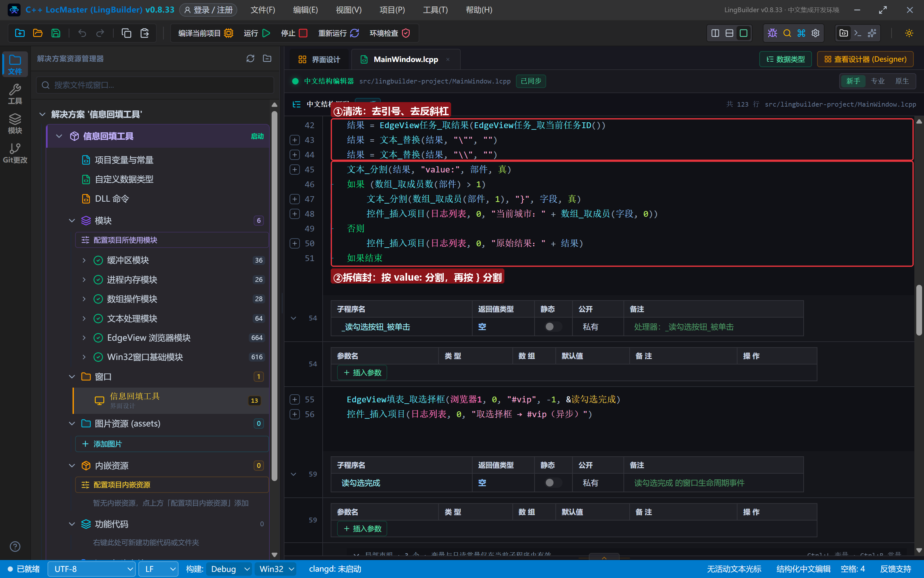This screenshot has height=578, width=924.
Task: Open the 工具(T) menu
Action: pyautogui.click(x=435, y=10)
